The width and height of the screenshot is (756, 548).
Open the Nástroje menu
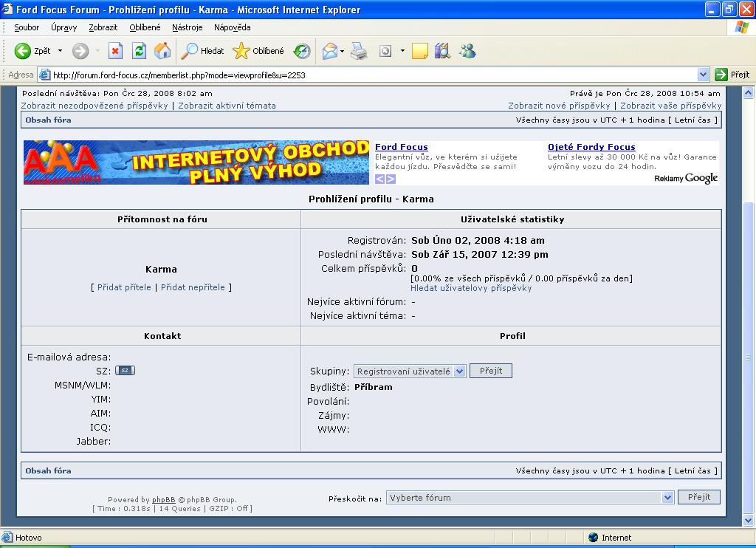(188, 27)
